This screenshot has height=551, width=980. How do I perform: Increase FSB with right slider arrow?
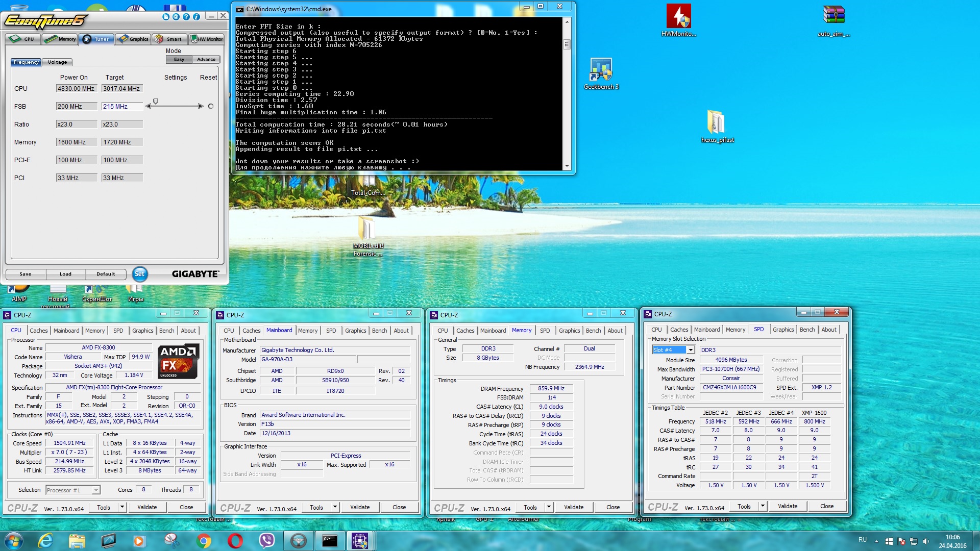tap(201, 106)
